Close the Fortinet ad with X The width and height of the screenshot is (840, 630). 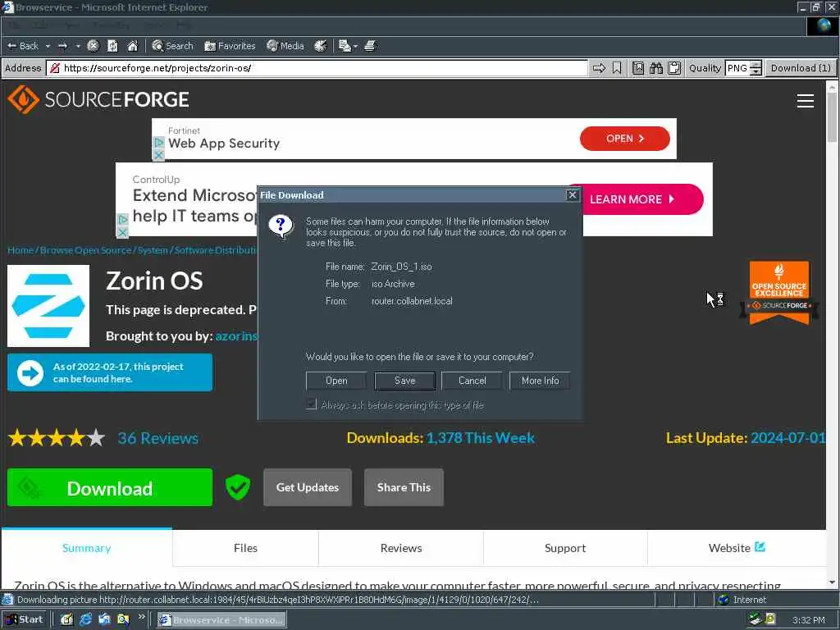tap(158, 155)
